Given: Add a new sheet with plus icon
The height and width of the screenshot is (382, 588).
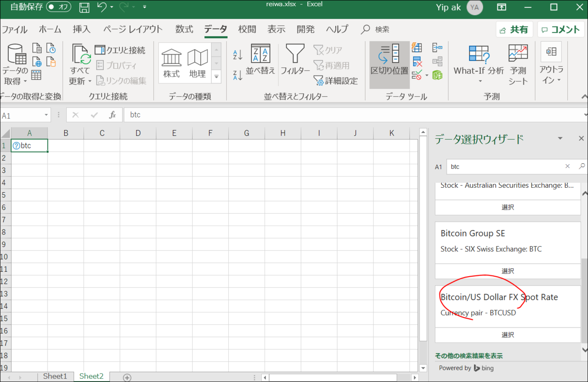Looking at the screenshot, I should click(x=127, y=377).
